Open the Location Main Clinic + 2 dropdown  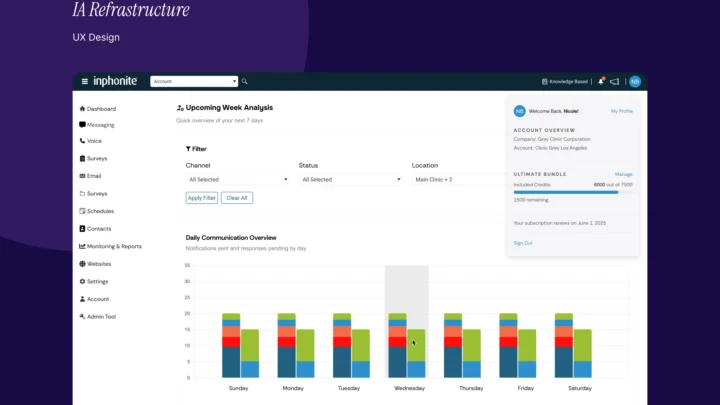[x=459, y=180]
